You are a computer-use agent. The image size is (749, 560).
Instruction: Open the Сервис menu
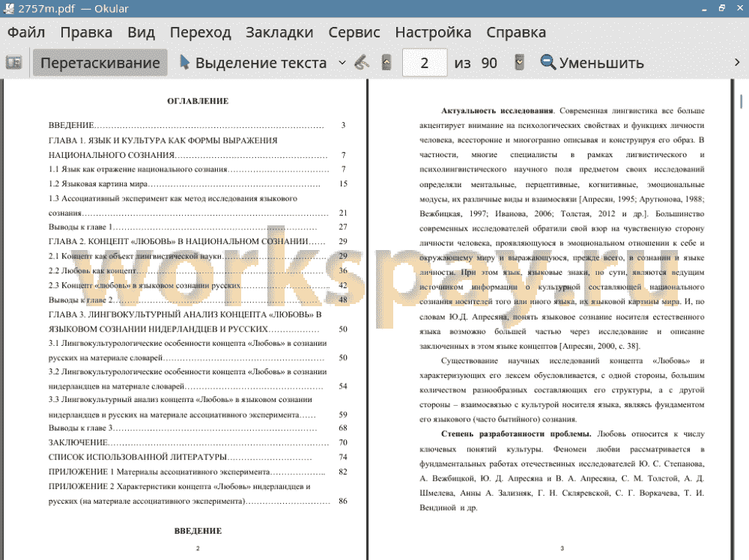[354, 32]
